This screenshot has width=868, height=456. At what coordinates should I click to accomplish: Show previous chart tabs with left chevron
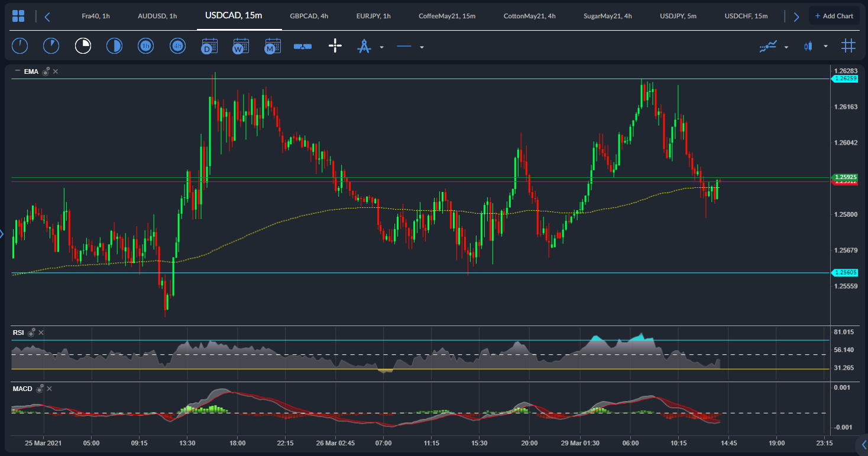pyautogui.click(x=47, y=16)
